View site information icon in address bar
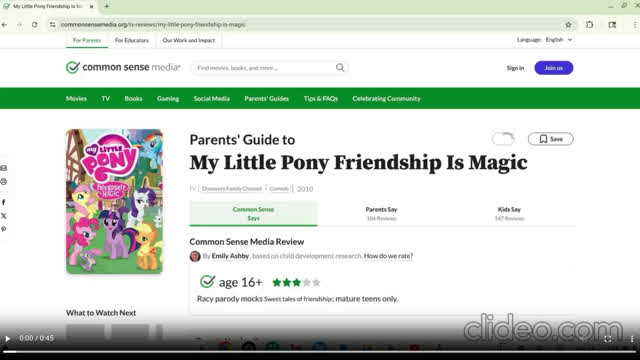This screenshot has width=640, height=360. (x=52, y=25)
